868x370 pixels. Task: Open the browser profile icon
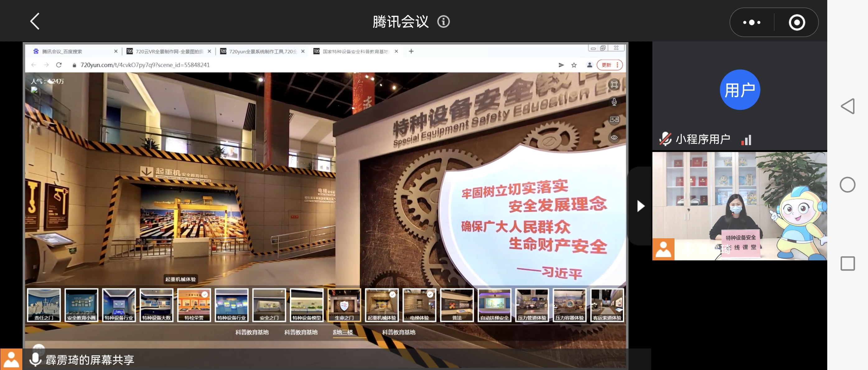click(x=589, y=65)
